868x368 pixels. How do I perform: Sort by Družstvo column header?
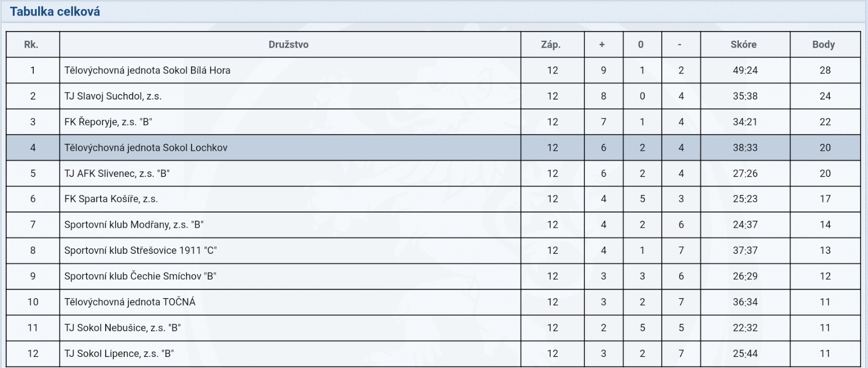coord(289,44)
